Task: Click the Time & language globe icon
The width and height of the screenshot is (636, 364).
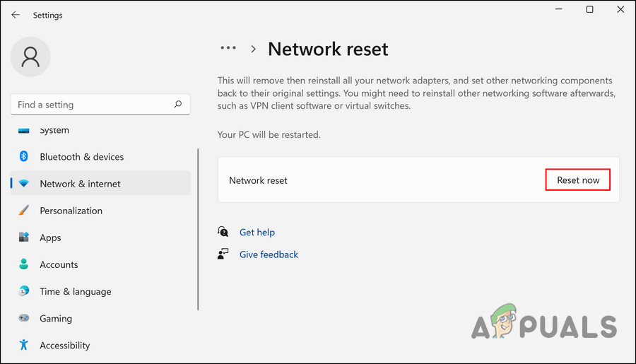Action: click(24, 291)
